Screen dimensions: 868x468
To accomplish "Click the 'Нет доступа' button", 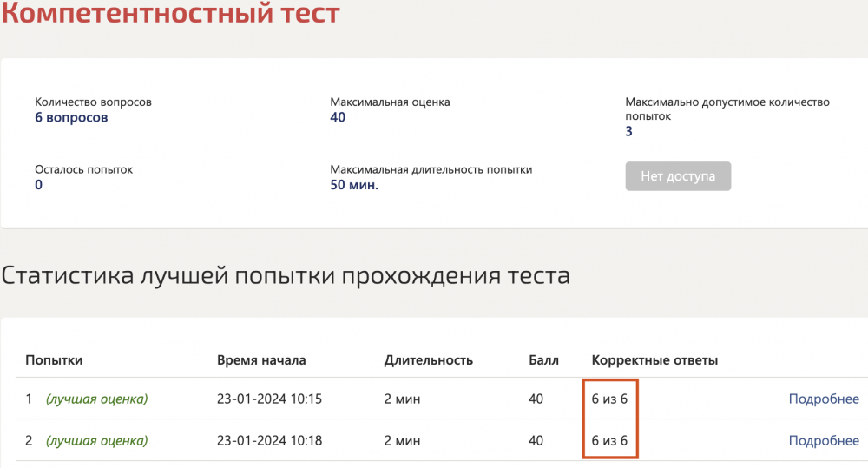I will tap(678, 176).
